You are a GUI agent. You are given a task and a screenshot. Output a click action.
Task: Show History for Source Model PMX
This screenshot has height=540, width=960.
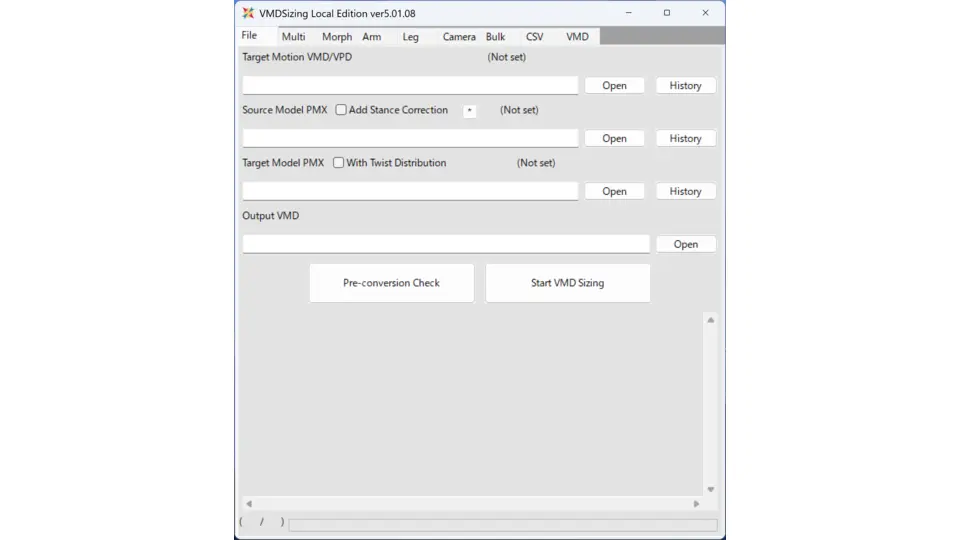(x=685, y=138)
